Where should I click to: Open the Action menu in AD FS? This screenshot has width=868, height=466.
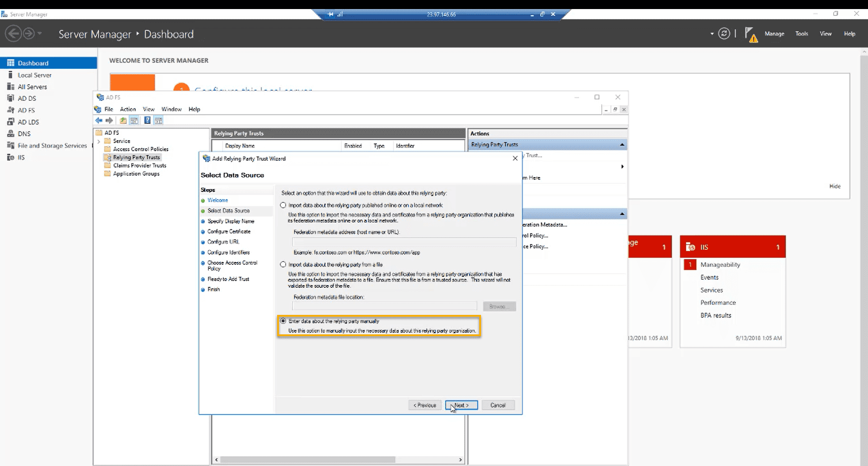point(127,109)
